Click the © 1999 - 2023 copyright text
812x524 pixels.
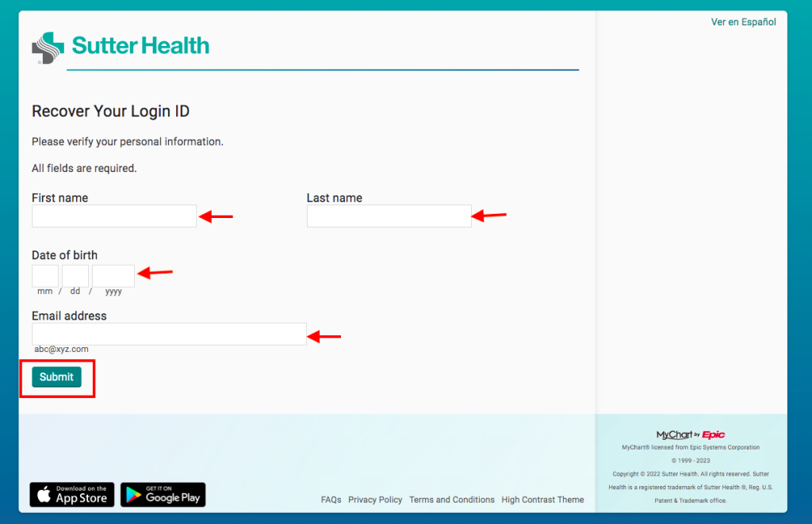691,461
